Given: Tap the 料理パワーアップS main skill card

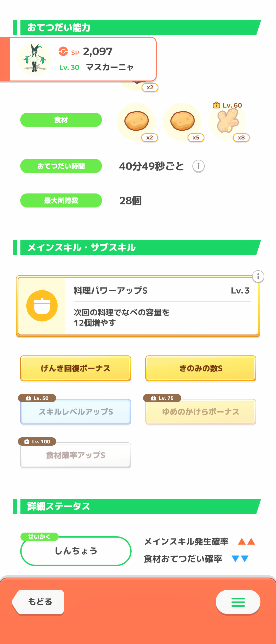Looking at the screenshot, I should (x=161, y=306).
